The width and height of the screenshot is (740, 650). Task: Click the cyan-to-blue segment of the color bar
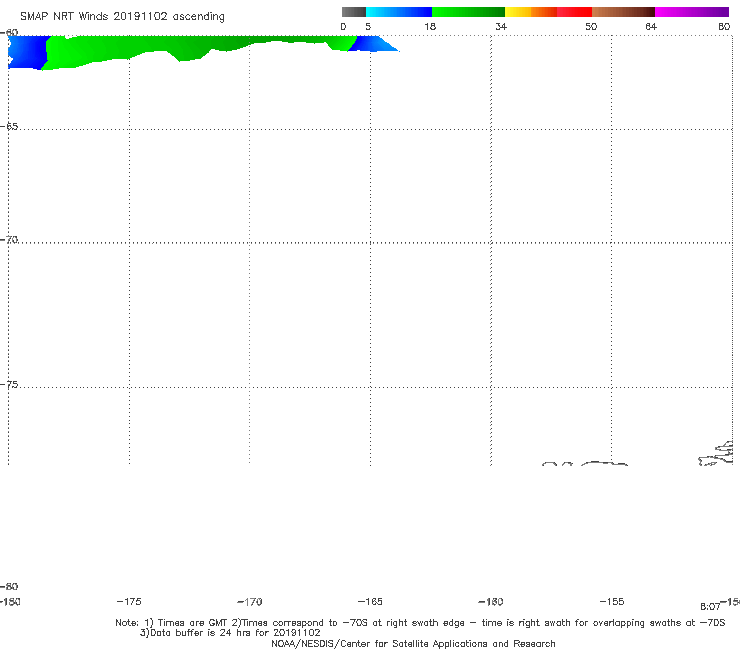coord(399,12)
